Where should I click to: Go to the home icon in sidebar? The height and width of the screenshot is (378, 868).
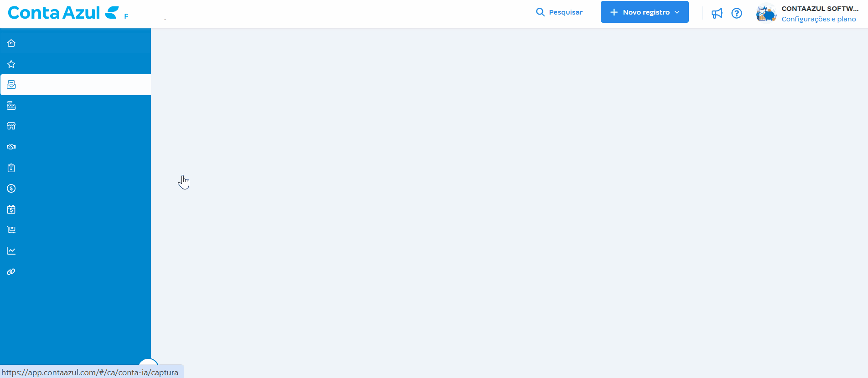tap(11, 43)
